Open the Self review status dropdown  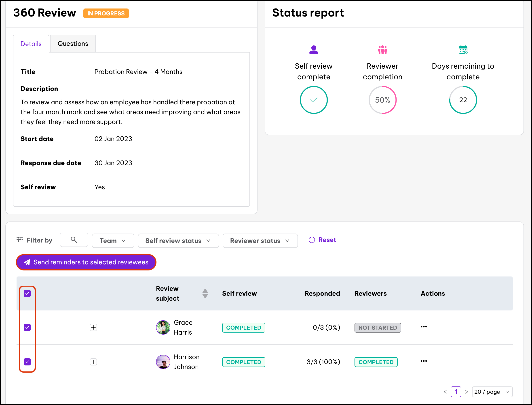[x=178, y=240]
